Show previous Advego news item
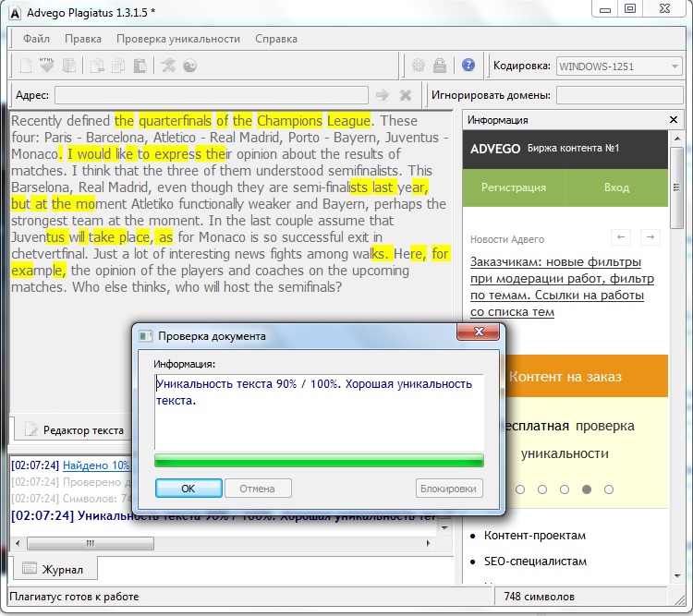Viewport: 693px width, 616px height. click(621, 237)
